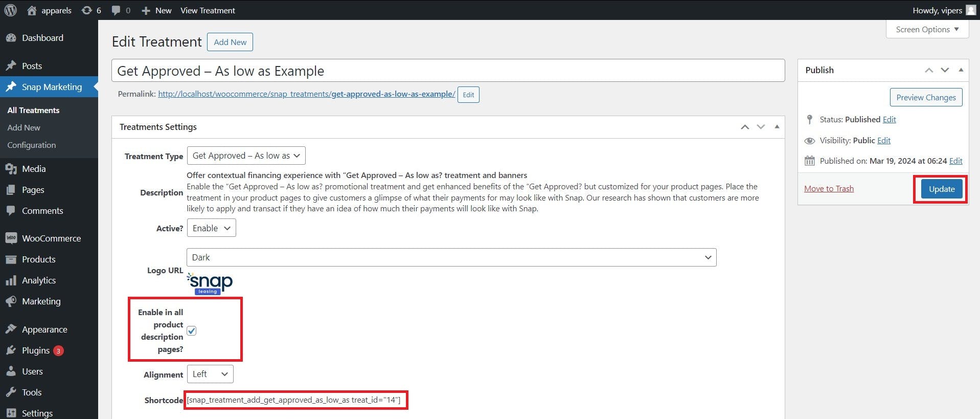Collapse the Publish panel with its triangle toggle
Viewport: 980px width, 419px height.
click(x=961, y=70)
